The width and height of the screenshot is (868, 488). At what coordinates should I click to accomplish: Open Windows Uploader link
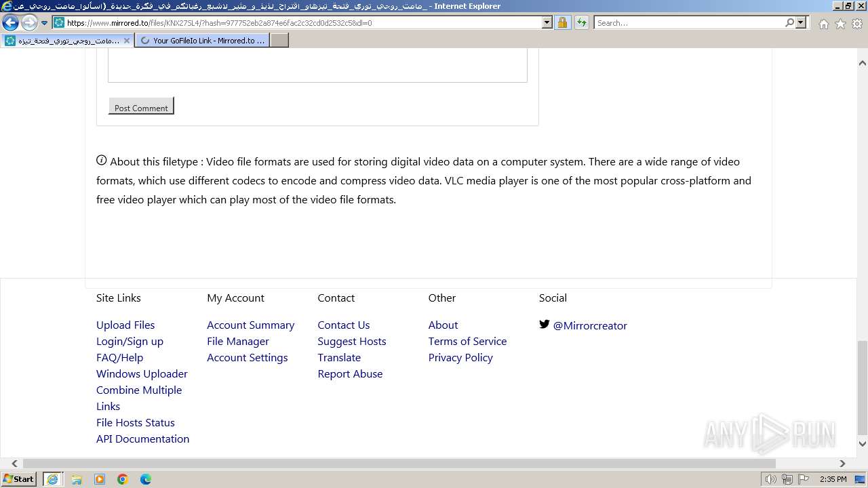[142, 374]
